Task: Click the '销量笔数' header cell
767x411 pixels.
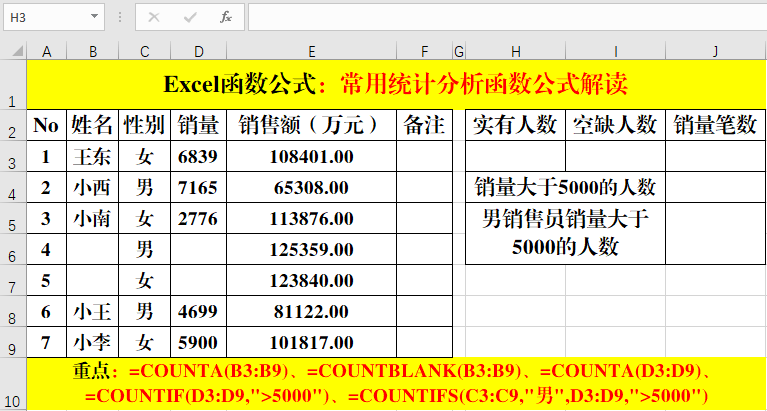Action: point(716,125)
